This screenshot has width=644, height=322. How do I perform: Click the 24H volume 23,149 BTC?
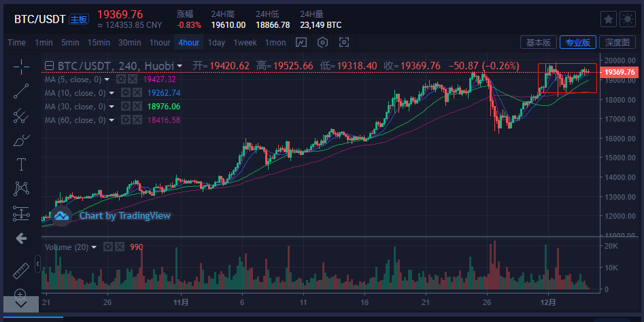coord(321,25)
